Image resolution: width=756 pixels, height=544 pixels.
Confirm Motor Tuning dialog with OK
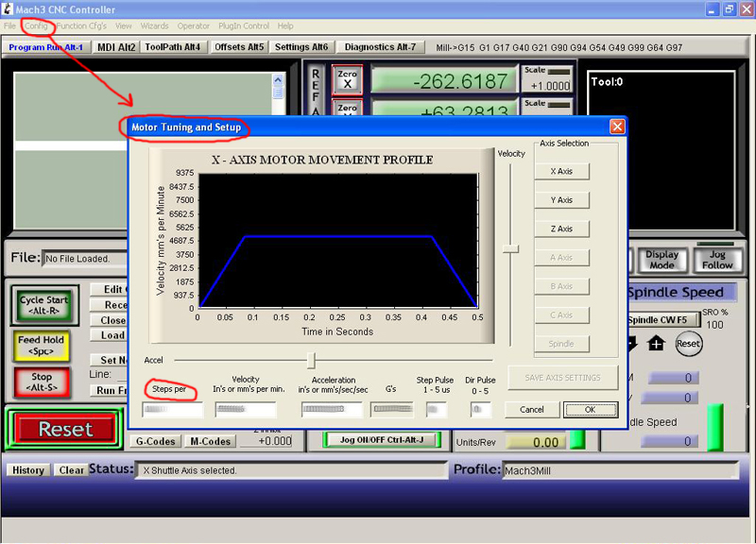590,410
